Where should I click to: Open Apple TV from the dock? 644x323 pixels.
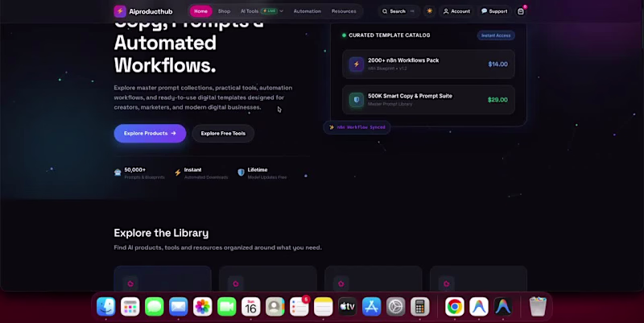(348, 307)
